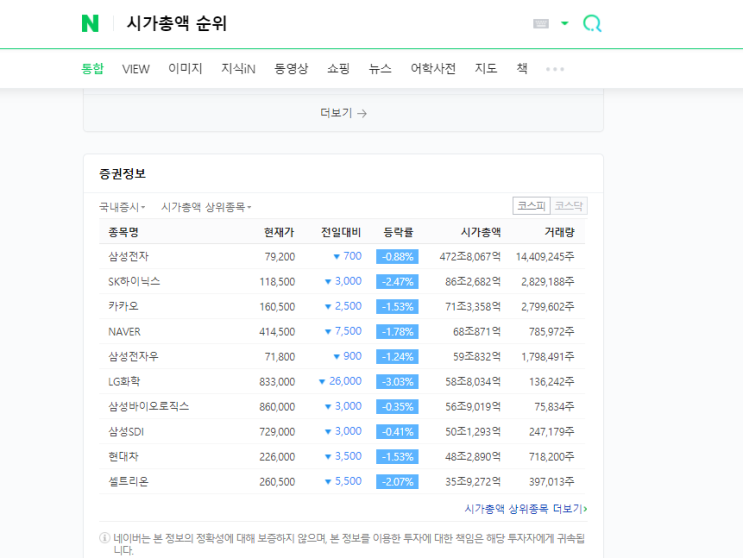Click the green Naver N logo
Image resolution: width=743 pixels, height=558 pixels.
click(x=90, y=23)
